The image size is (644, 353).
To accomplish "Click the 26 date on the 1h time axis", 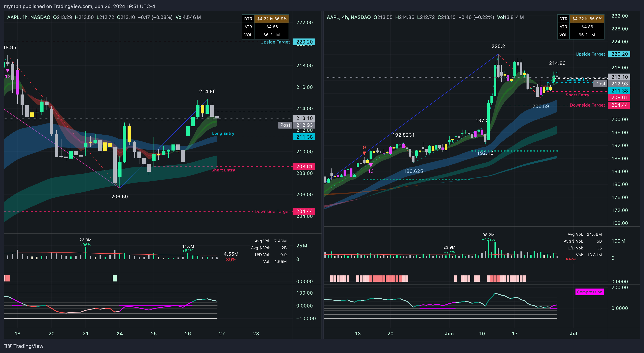I will (x=188, y=333).
